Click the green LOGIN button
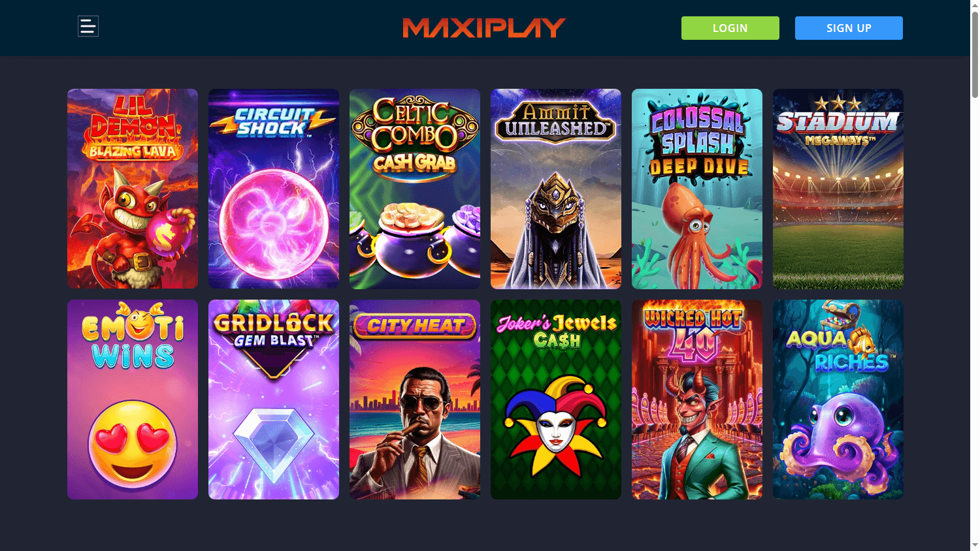The image size is (980, 551). (730, 28)
